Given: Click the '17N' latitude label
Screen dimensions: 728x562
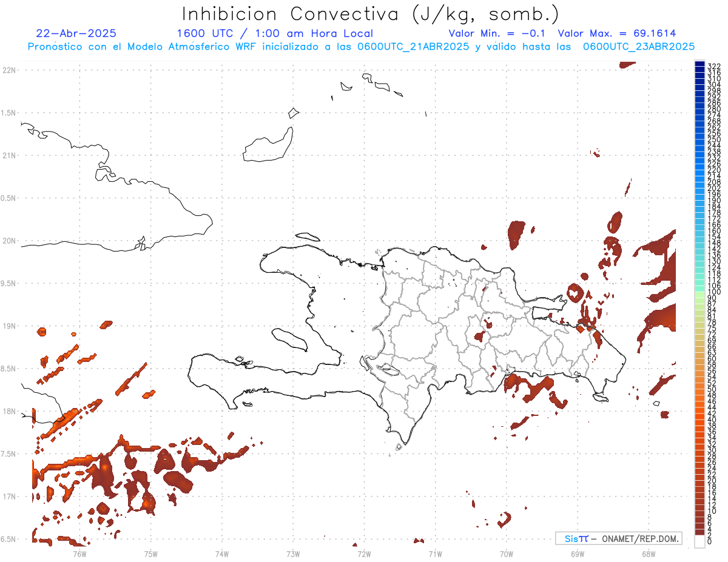Looking at the screenshot, I should tap(9, 497).
